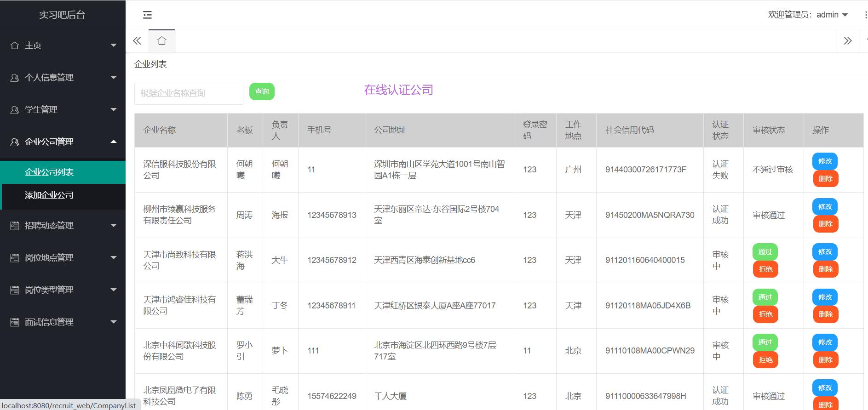This screenshot has height=410, width=868.
Task: Expand the 招聘动态管理 menu arrow
Action: point(114,225)
